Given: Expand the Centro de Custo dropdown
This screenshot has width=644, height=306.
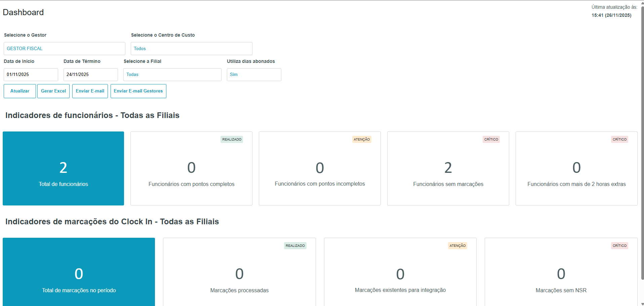Looking at the screenshot, I should click(x=191, y=48).
